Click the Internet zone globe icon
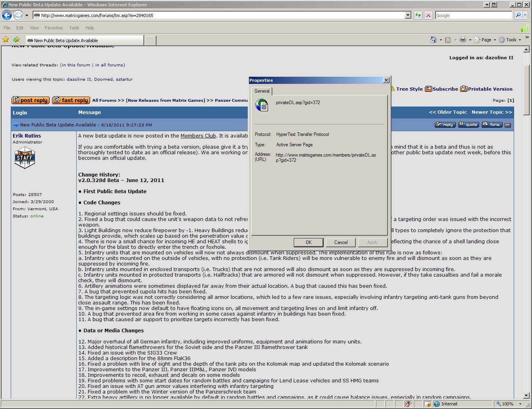The image size is (532, 409). [x=437, y=404]
